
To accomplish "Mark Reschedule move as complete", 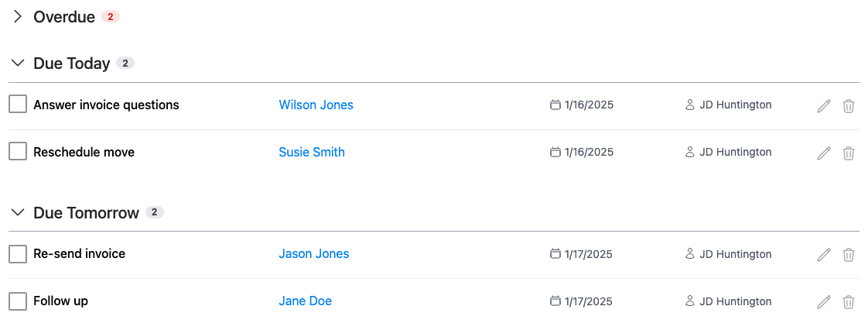I will pos(18,151).
